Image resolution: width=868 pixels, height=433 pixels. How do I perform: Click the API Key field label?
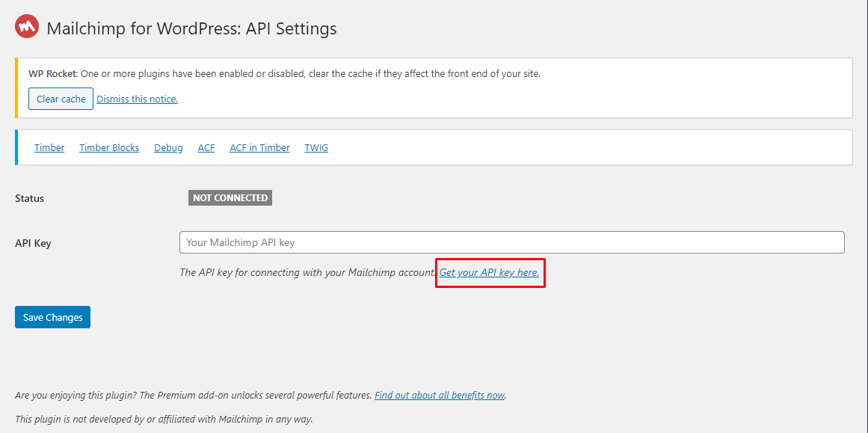[x=33, y=243]
